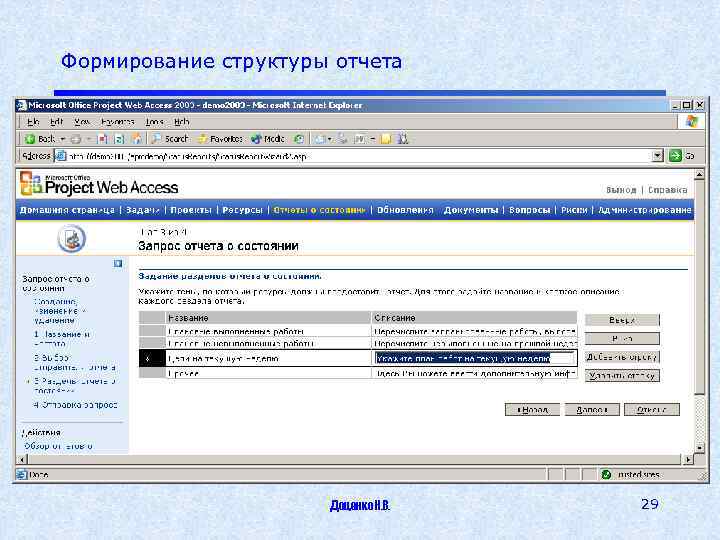Stop page loading with the Stop icon
Image resolution: width=720 pixels, height=540 pixels.
[x=103, y=139]
